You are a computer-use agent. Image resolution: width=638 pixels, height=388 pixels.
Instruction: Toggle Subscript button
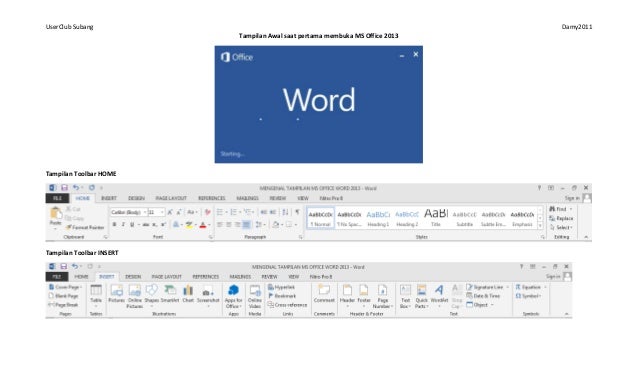point(155,225)
